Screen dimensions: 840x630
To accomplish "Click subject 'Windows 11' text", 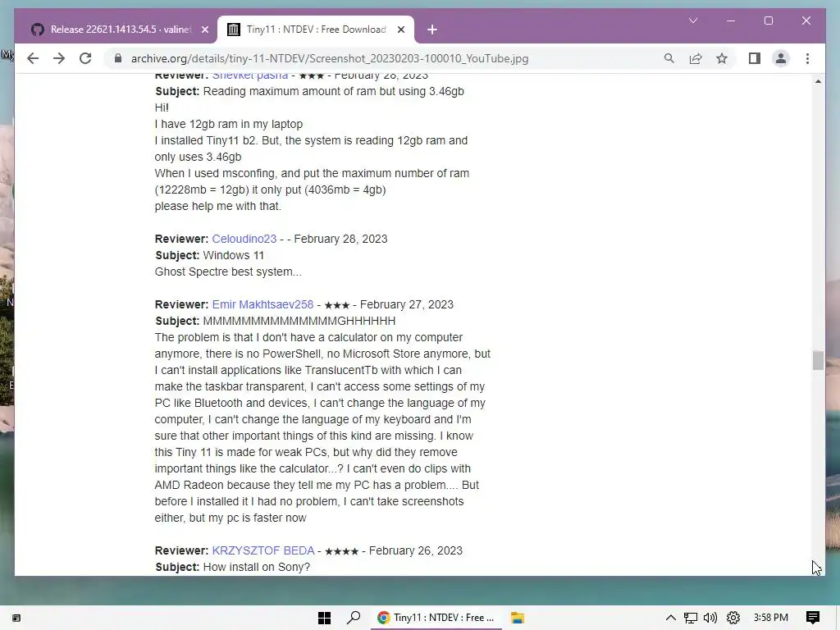I will pyautogui.click(x=234, y=256).
